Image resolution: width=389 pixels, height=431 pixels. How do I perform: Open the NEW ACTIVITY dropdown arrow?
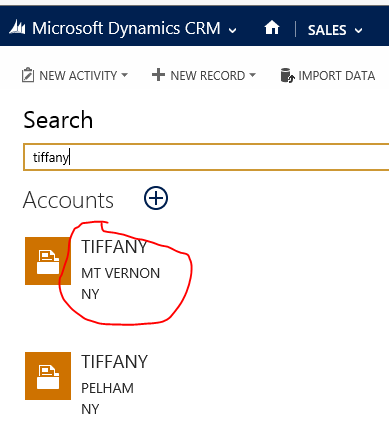point(124,75)
